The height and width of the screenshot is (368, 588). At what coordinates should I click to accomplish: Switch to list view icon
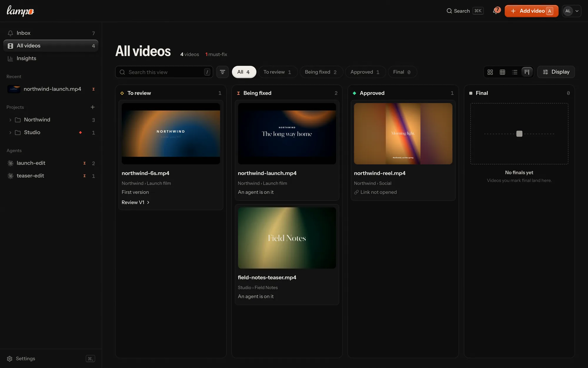point(514,72)
